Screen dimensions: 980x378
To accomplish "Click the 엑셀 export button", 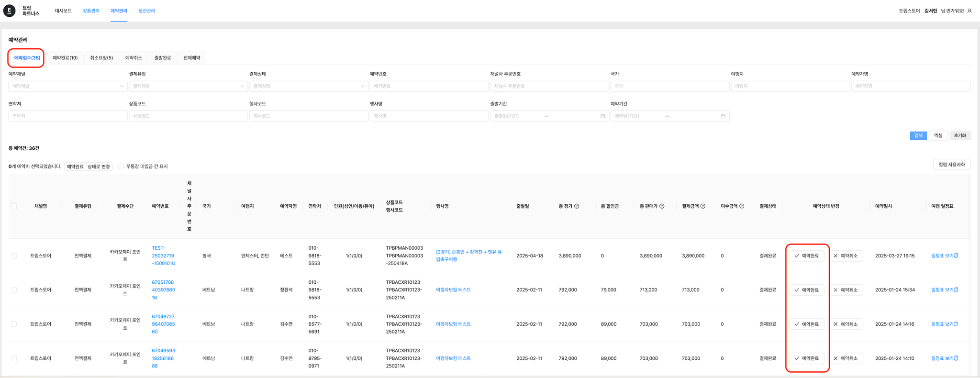I will pyautogui.click(x=938, y=135).
